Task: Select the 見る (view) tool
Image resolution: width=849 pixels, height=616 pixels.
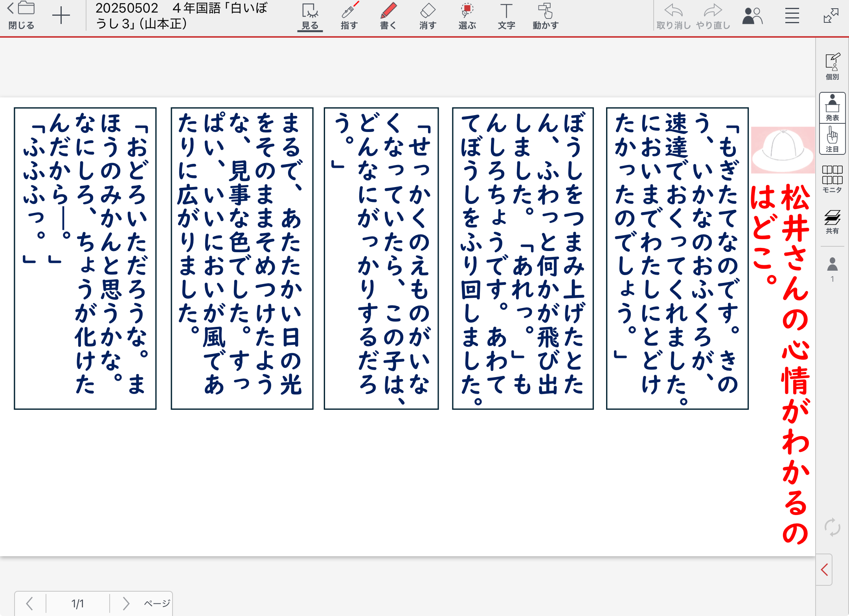Action: pyautogui.click(x=310, y=16)
